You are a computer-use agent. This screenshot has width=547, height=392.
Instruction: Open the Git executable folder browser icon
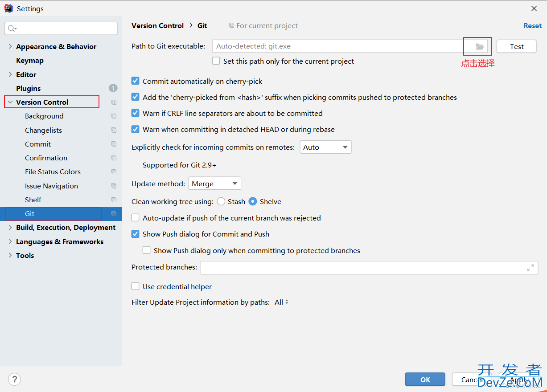click(x=479, y=46)
